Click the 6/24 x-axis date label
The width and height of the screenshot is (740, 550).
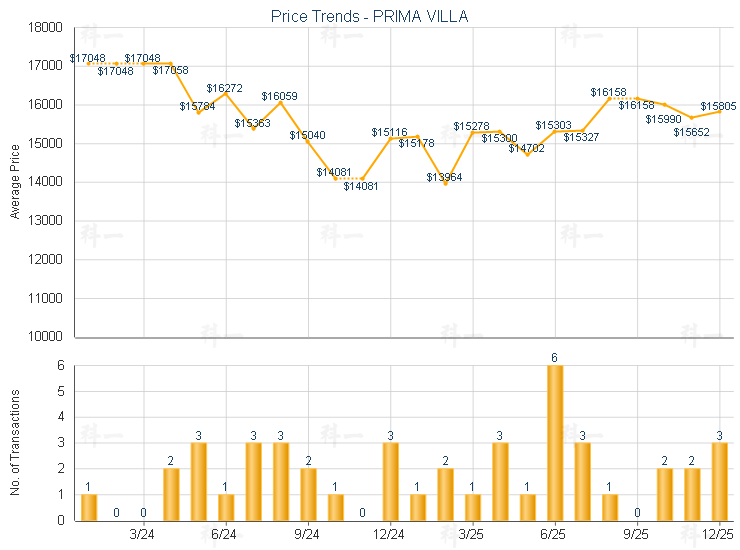(x=225, y=535)
